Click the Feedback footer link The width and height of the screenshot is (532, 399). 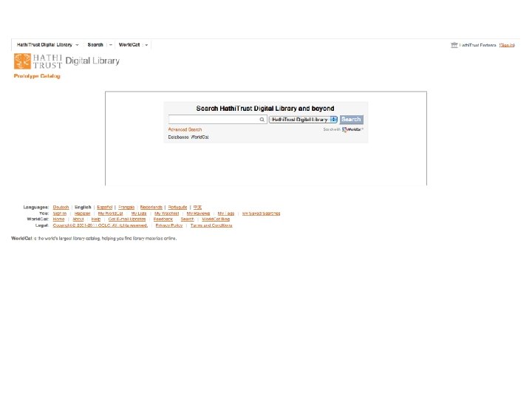point(163,219)
